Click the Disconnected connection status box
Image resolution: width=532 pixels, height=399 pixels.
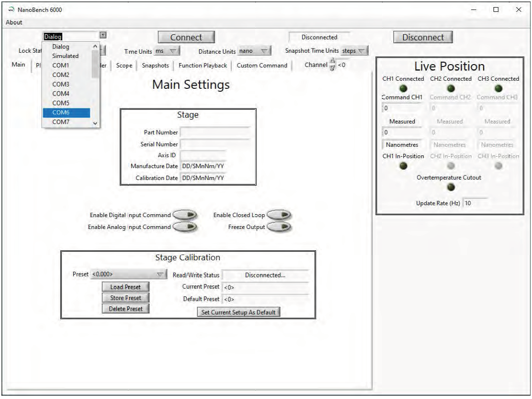pos(319,38)
